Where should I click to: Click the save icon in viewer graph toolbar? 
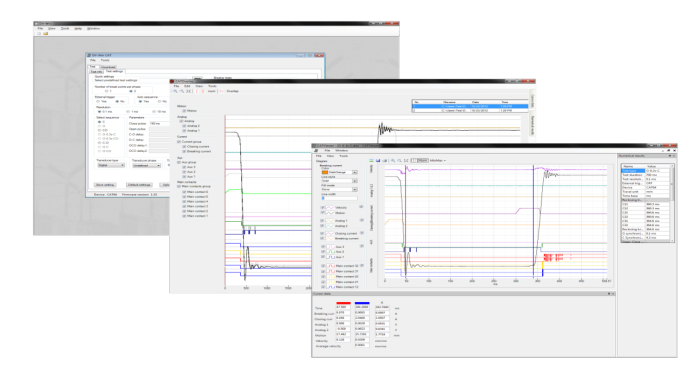point(378,160)
